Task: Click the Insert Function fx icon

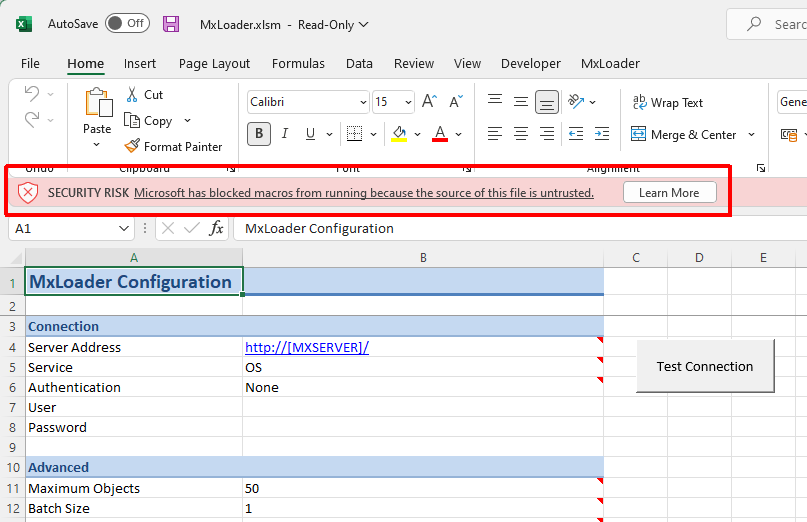Action: (x=216, y=228)
